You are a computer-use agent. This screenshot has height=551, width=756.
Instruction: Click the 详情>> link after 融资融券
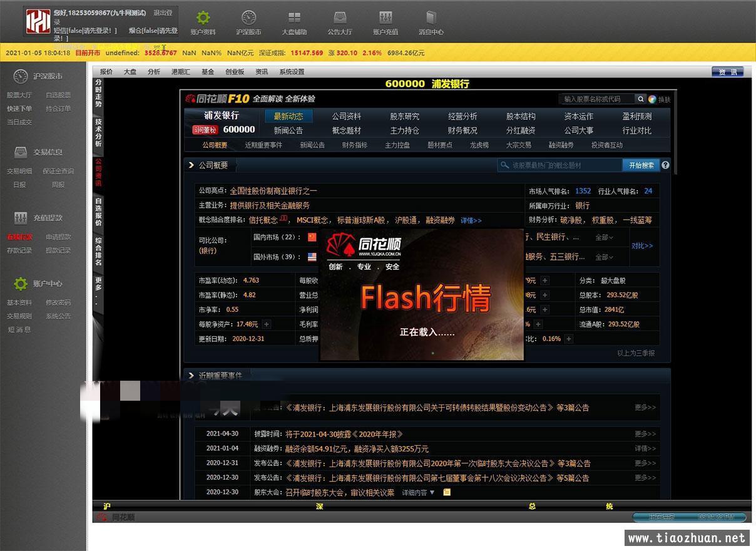(471, 220)
